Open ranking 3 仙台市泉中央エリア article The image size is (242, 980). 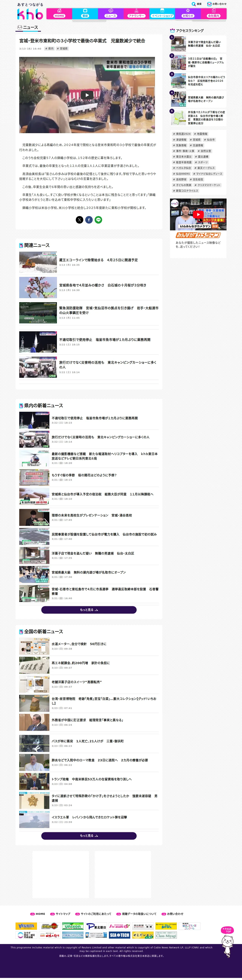[198, 81]
